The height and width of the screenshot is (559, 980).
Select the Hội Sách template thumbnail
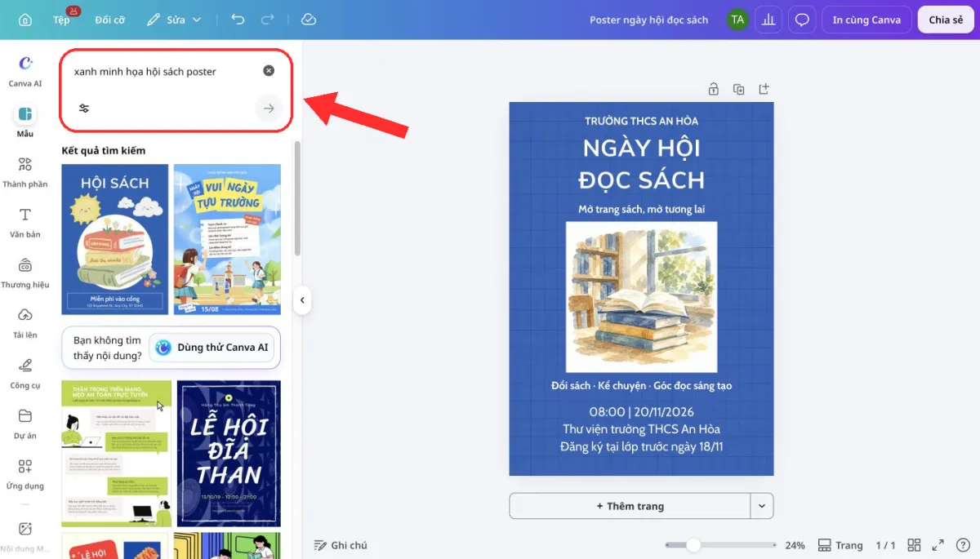115,239
